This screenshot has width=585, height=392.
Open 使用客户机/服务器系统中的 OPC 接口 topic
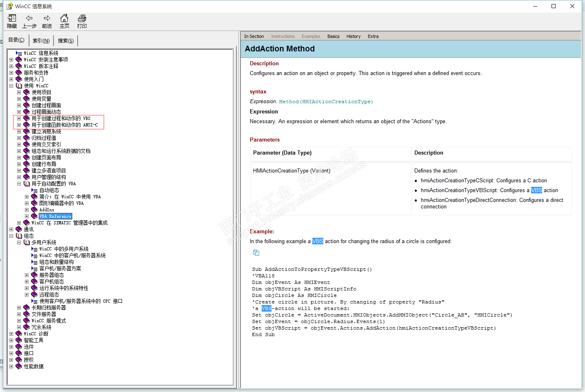pos(81,301)
